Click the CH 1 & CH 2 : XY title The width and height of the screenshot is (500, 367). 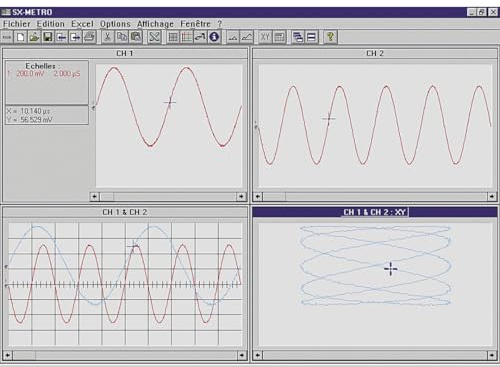tap(375, 212)
